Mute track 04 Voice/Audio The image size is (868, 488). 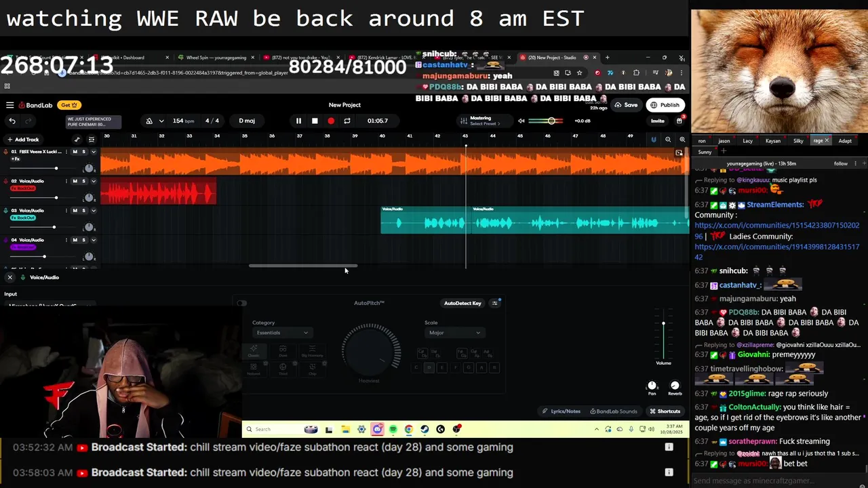coord(75,240)
